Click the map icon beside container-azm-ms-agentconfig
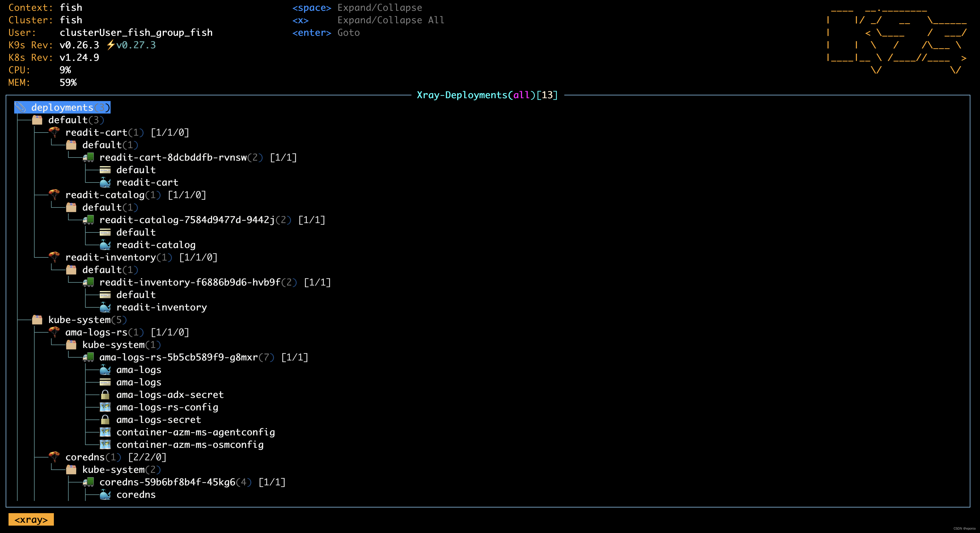The height and width of the screenshot is (533, 980). coord(105,432)
